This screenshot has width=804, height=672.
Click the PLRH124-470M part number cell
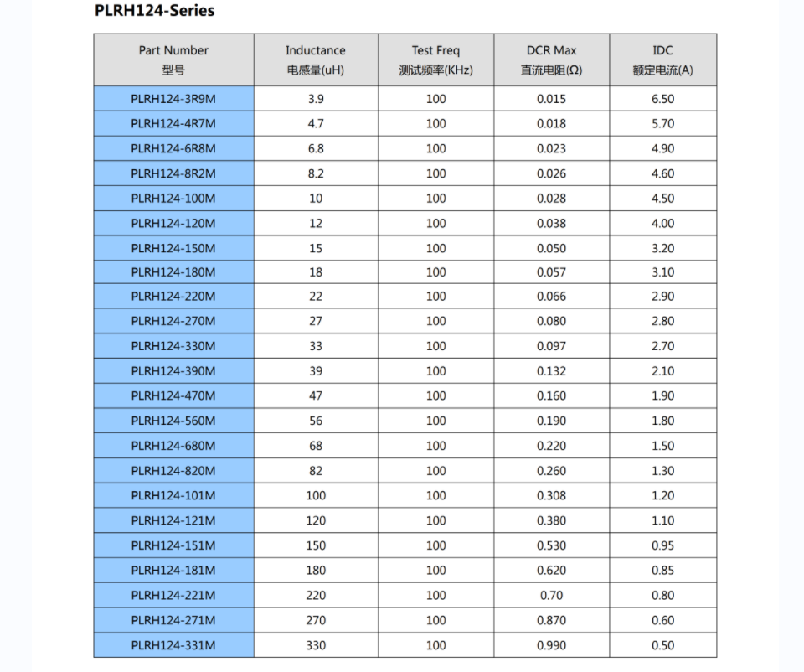173,395
